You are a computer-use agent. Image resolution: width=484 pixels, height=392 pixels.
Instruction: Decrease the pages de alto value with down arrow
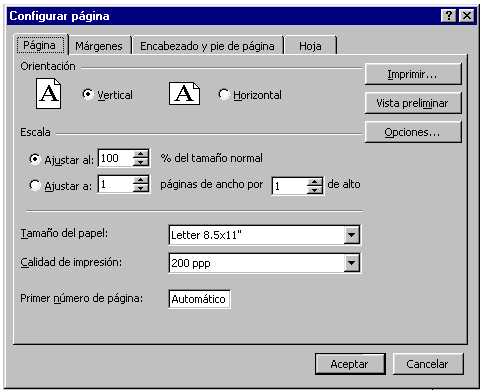(x=314, y=190)
